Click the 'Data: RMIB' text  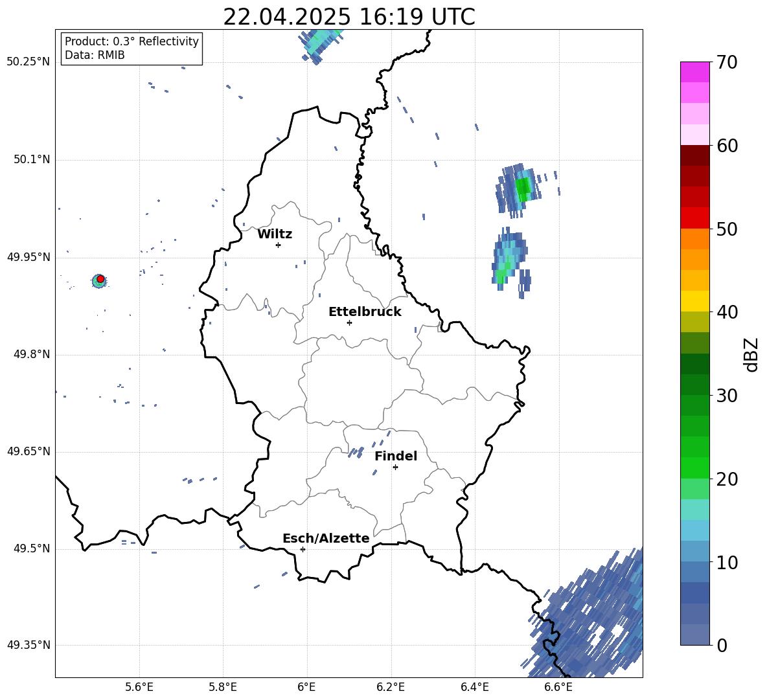[95, 55]
